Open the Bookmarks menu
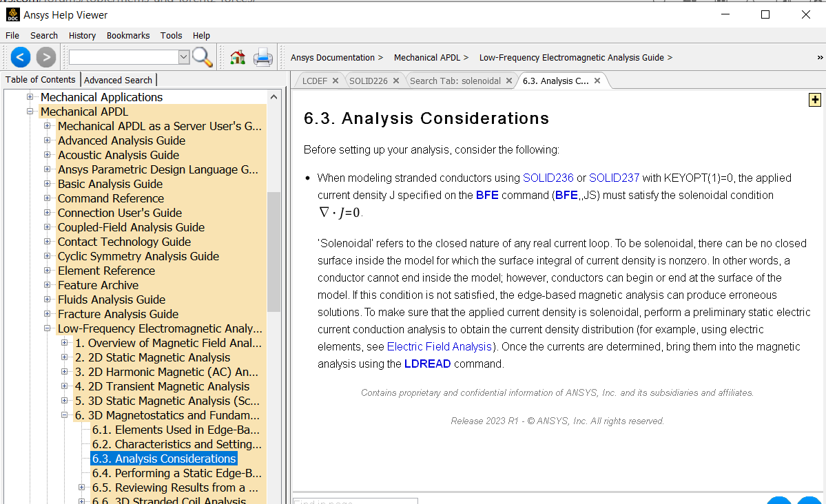Image resolution: width=826 pixels, height=504 pixels. (x=128, y=35)
